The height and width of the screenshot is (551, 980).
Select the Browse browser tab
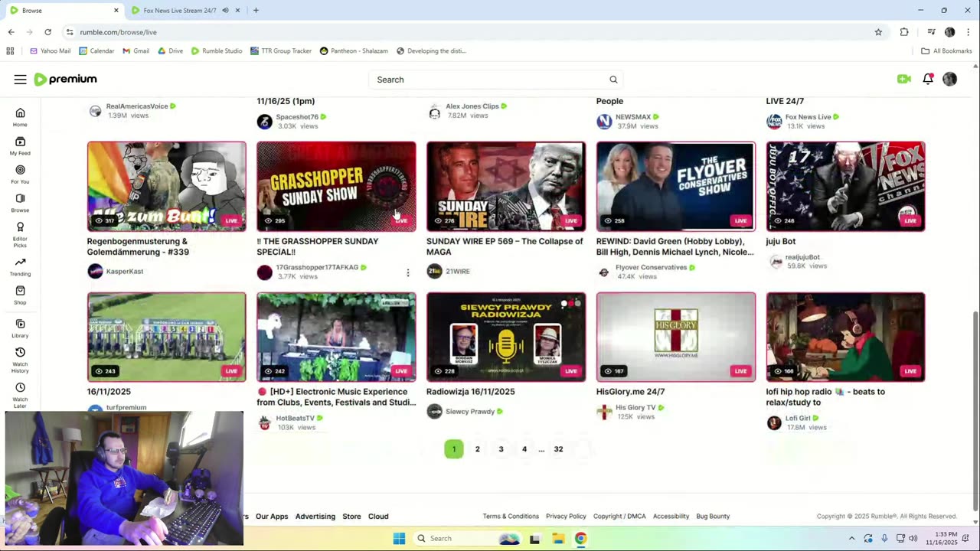(x=63, y=11)
